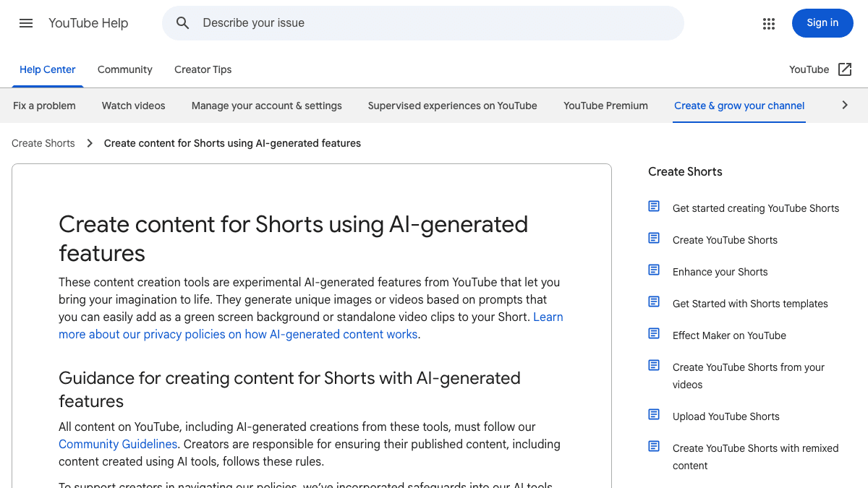Click the Sign in button

[822, 23]
